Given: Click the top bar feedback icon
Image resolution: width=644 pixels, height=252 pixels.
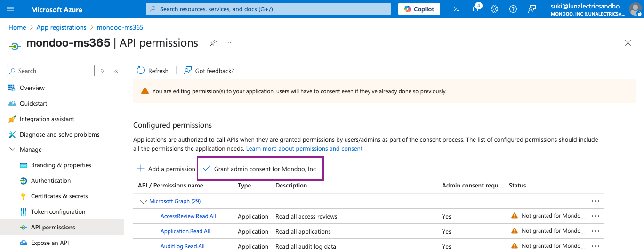Looking at the screenshot, I should [x=532, y=9].
